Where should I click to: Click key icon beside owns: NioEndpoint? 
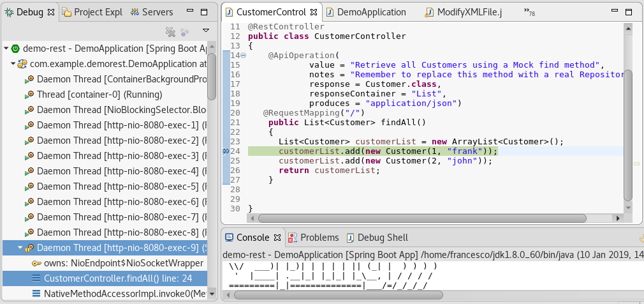[36, 263]
